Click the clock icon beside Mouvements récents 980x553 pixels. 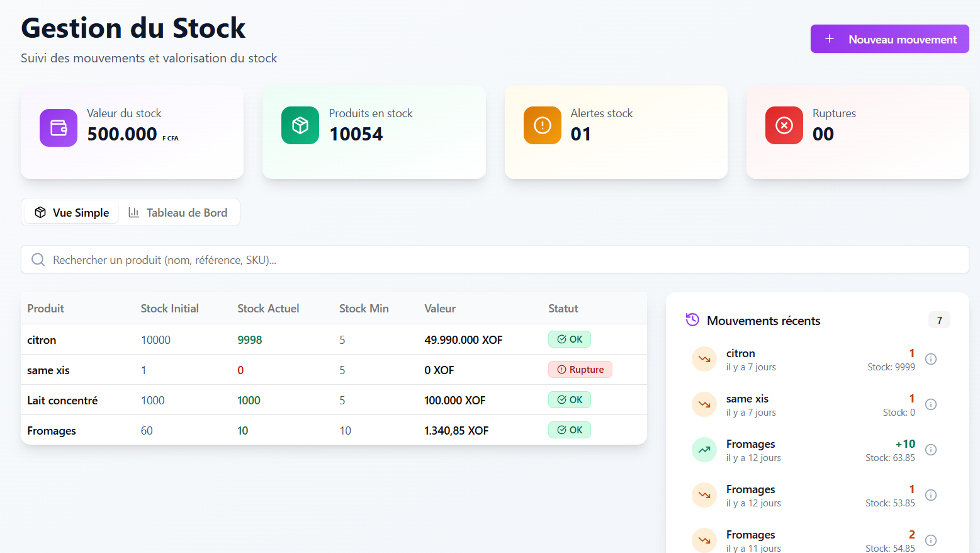tap(692, 319)
